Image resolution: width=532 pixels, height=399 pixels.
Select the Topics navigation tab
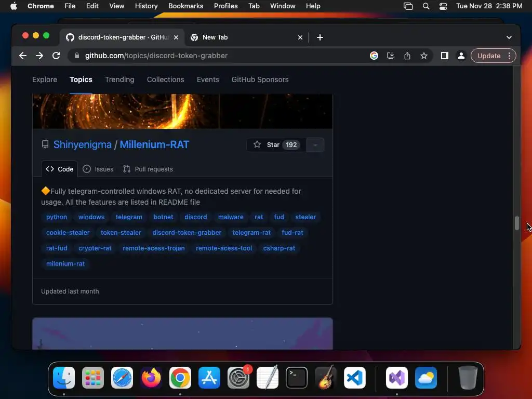point(81,79)
